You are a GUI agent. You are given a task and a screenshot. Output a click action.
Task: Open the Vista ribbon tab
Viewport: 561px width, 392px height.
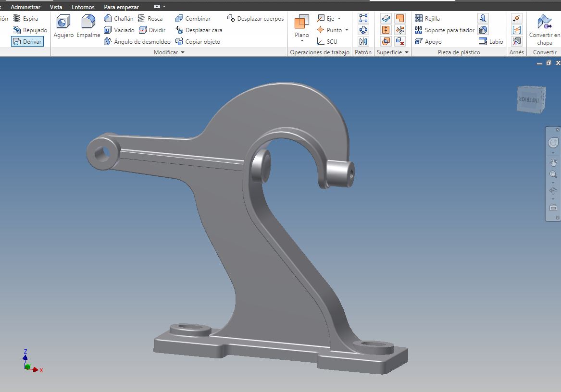point(56,7)
